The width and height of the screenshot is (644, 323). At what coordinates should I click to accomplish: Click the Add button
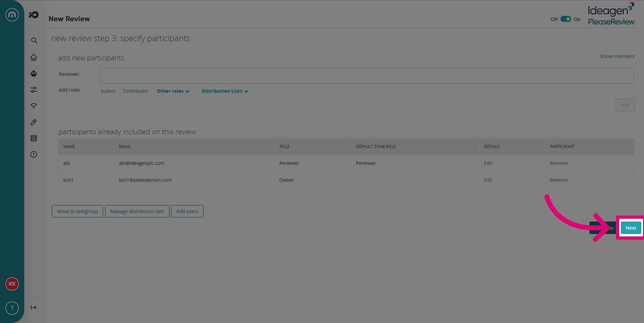625,105
